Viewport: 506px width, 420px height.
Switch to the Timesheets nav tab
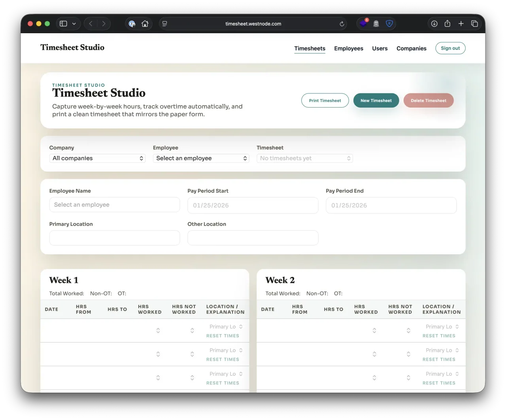tap(310, 48)
